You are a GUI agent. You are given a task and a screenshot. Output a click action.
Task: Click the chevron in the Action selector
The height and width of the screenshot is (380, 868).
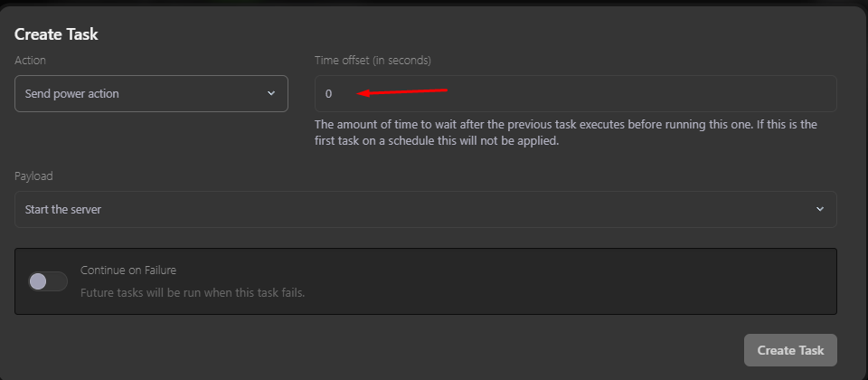click(x=271, y=93)
